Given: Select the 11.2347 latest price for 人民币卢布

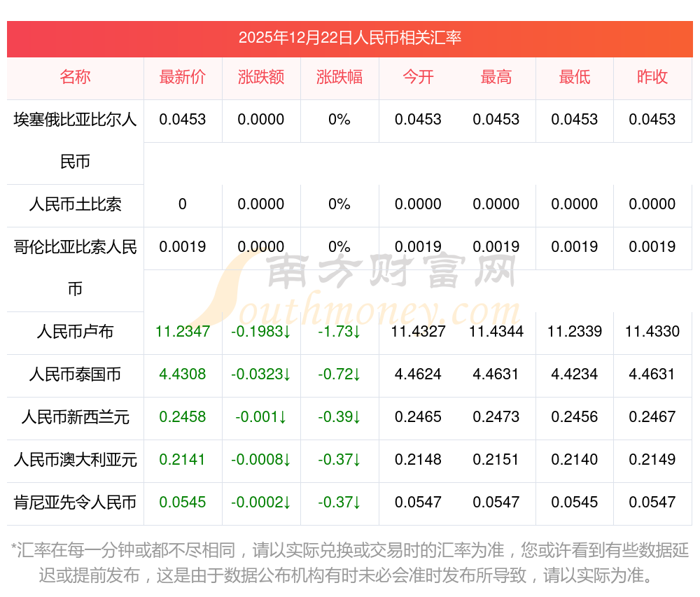Looking at the screenshot, I should point(183,332).
